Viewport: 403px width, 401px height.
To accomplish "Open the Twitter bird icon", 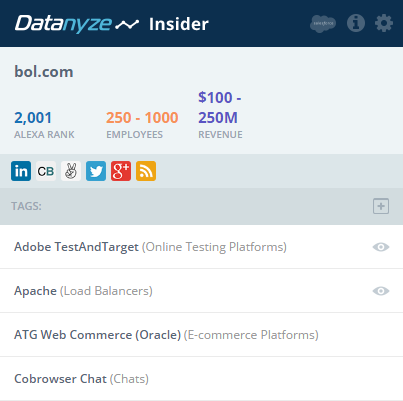I will point(96,171).
